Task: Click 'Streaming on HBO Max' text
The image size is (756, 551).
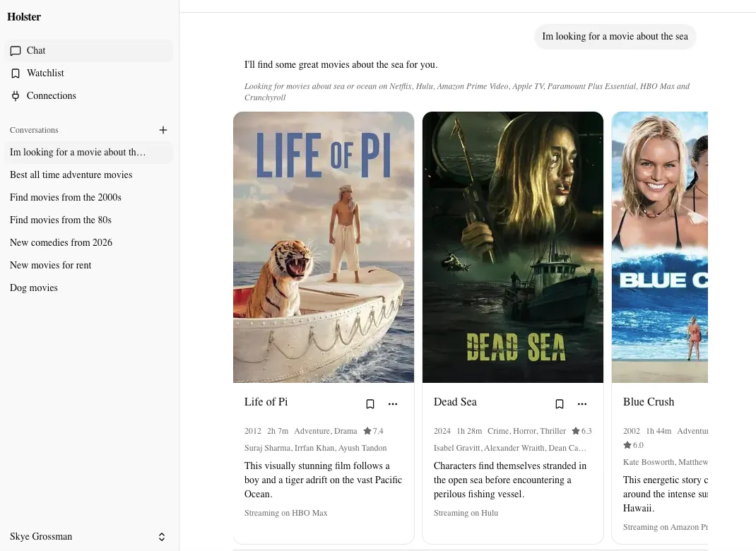Action: [x=286, y=514]
